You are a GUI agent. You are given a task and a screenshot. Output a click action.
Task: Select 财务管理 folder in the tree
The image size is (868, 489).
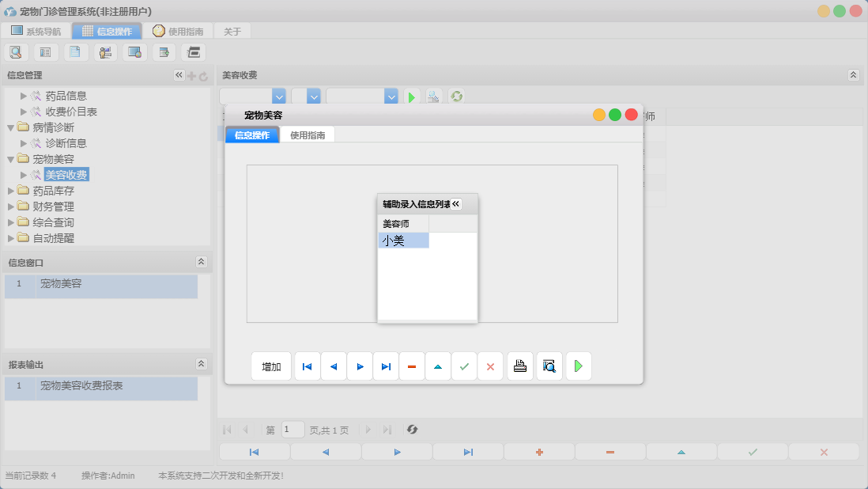(54, 207)
